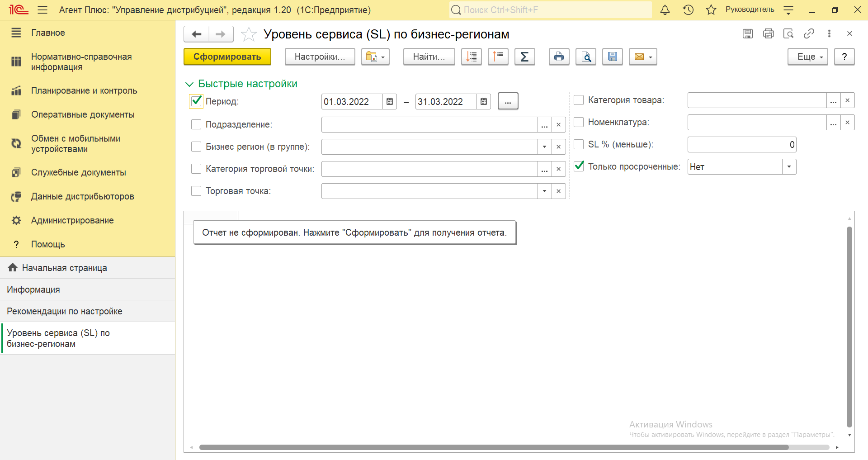
Task: Enable the Номенклатура checkbox
Action: [x=579, y=122]
